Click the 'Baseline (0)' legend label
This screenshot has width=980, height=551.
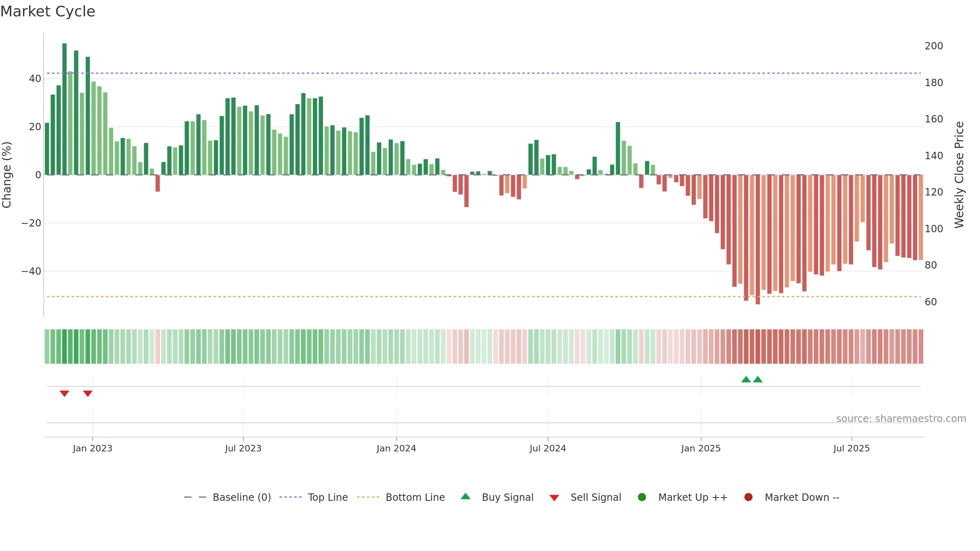point(242,498)
